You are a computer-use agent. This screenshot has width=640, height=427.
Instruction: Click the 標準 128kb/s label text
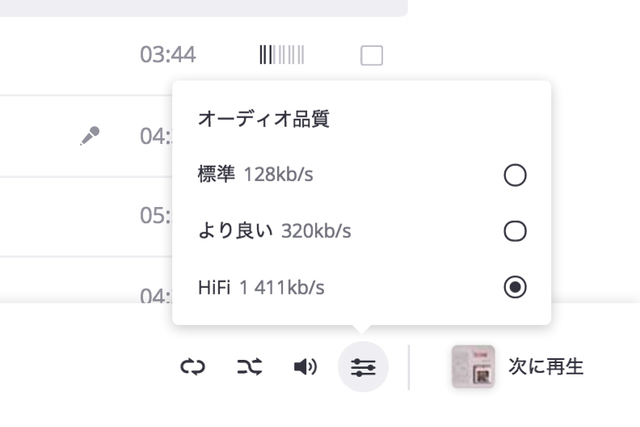(x=256, y=176)
